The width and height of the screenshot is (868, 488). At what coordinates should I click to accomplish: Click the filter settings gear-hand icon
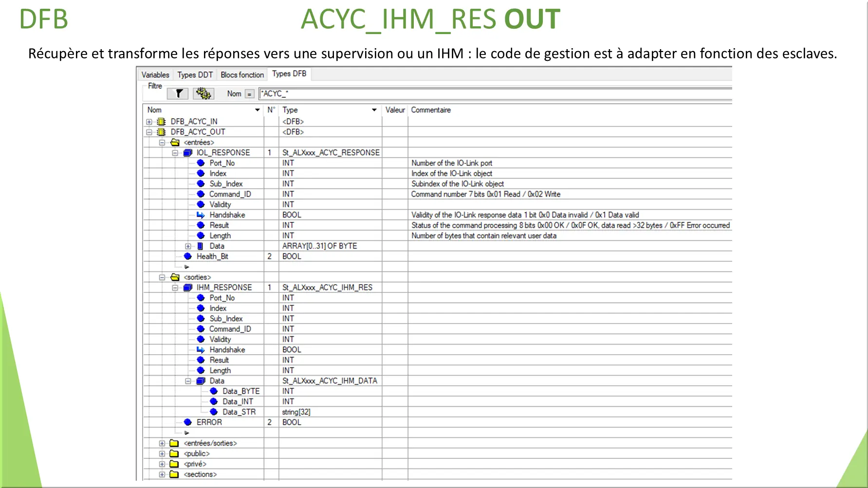click(x=203, y=93)
